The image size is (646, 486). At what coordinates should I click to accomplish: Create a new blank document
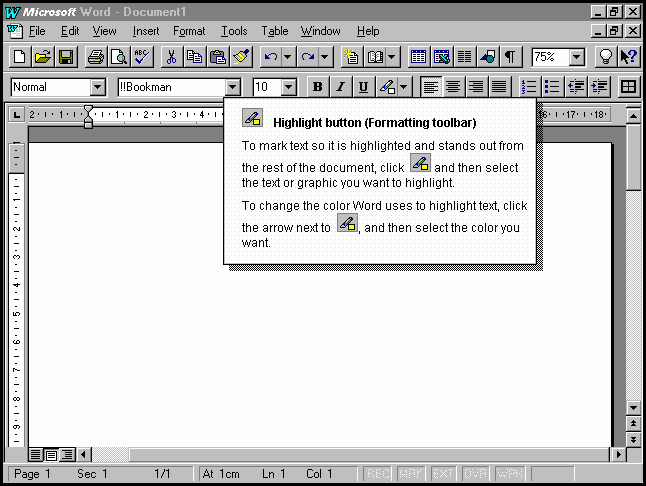19,56
